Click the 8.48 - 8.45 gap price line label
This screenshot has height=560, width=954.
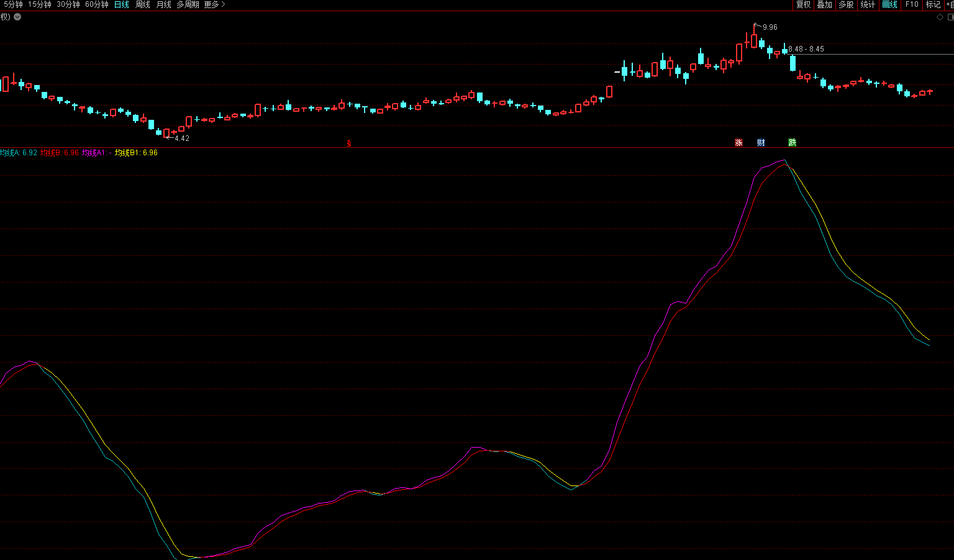coord(806,49)
